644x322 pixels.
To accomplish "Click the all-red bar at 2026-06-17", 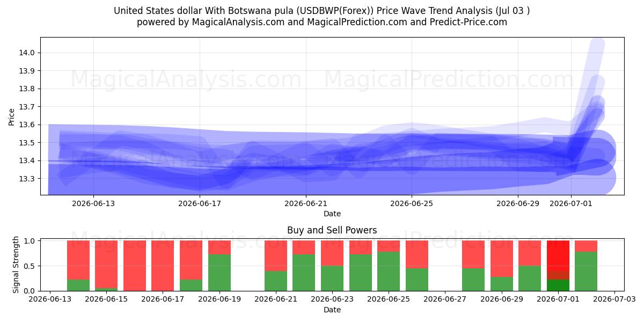I will pos(163,266).
